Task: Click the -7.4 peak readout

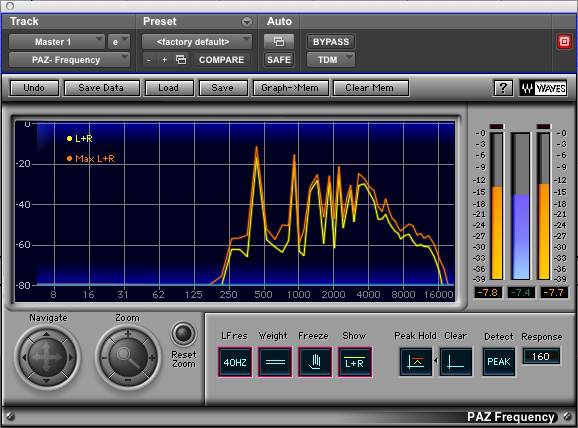Action: pyautogui.click(x=521, y=293)
